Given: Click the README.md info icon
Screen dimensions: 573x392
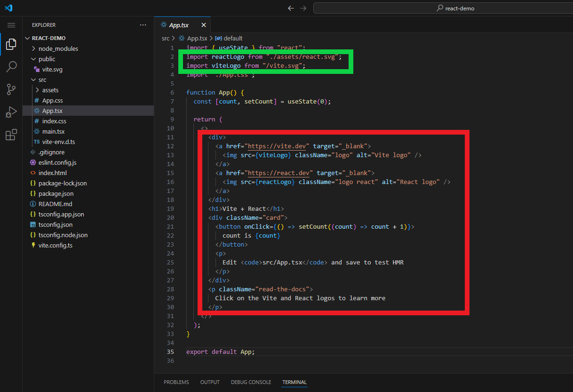Looking at the screenshot, I should coord(33,204).
